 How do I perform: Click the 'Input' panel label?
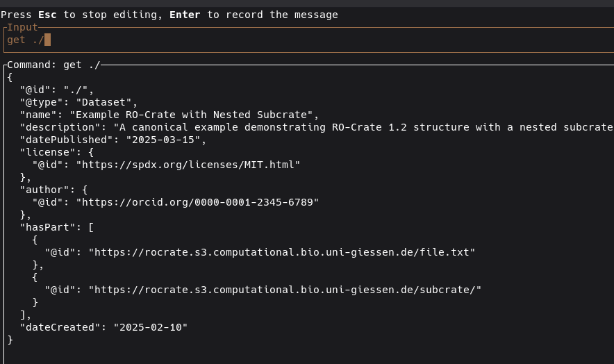[22, 27]
